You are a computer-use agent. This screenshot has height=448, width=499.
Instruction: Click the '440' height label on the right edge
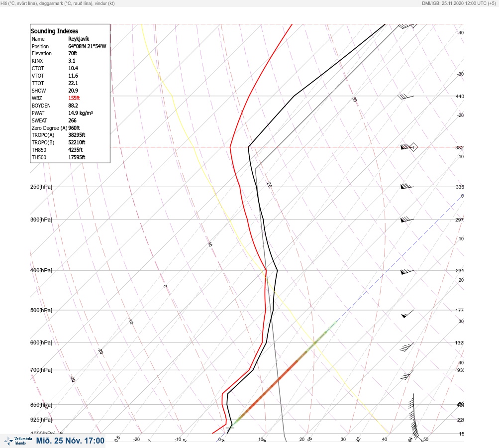pyautogui.click(x=460, y=96)
